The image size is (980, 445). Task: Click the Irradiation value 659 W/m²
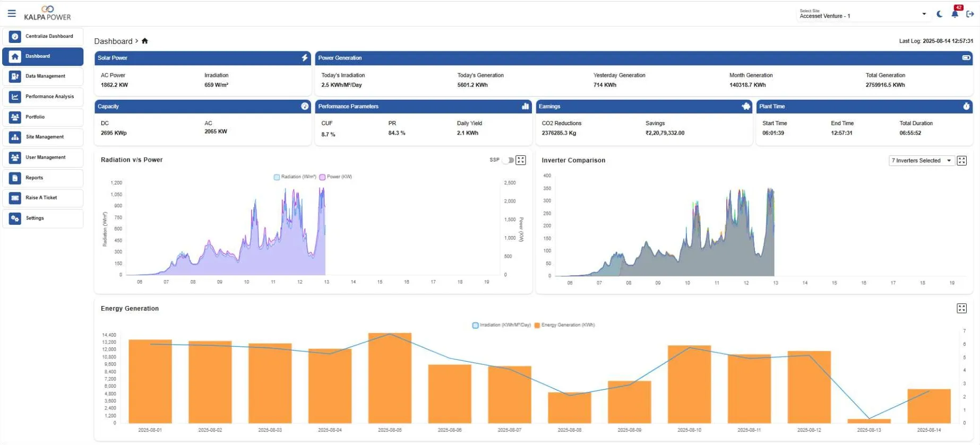point(216,85)
